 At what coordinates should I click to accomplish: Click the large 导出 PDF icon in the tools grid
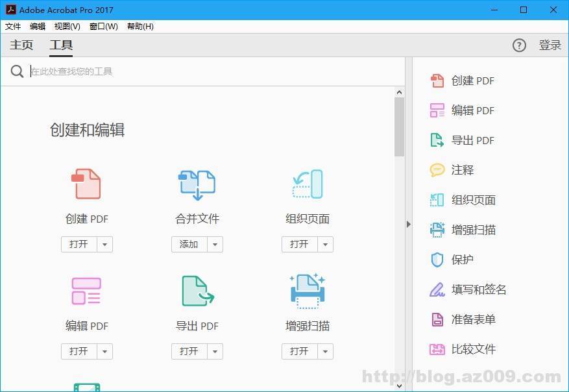click(198, 291)
